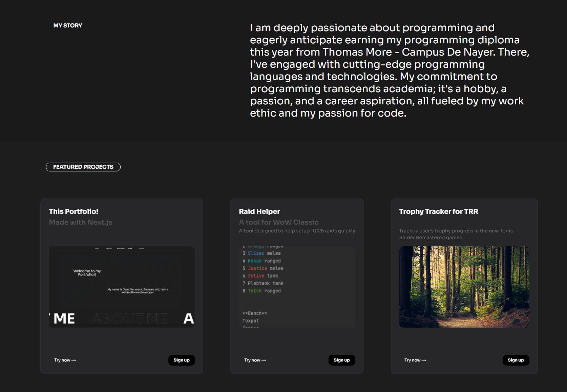567x392 pixels.
Task: Click 'Toxpat' line in roster preview
Action: [251, 321]
